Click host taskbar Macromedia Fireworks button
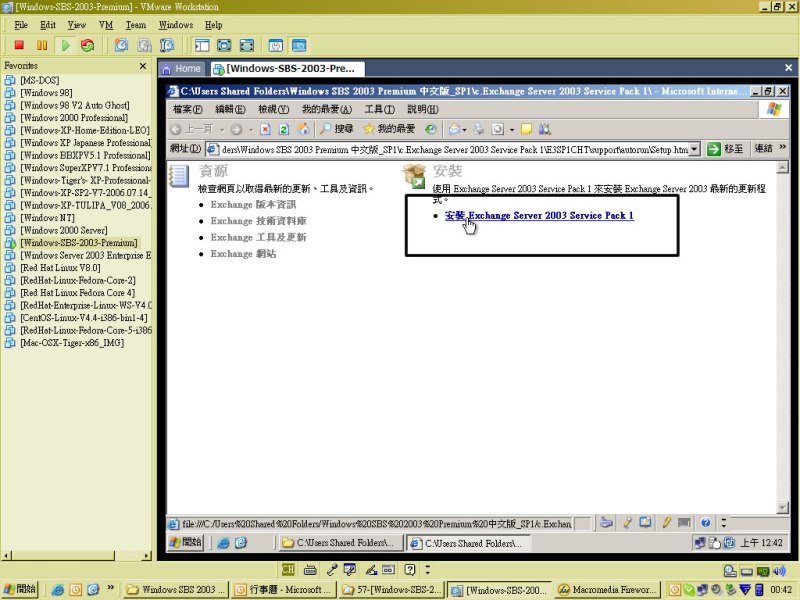Image resolution: width=800 pixels, height=600 pixels. point(608,590)
